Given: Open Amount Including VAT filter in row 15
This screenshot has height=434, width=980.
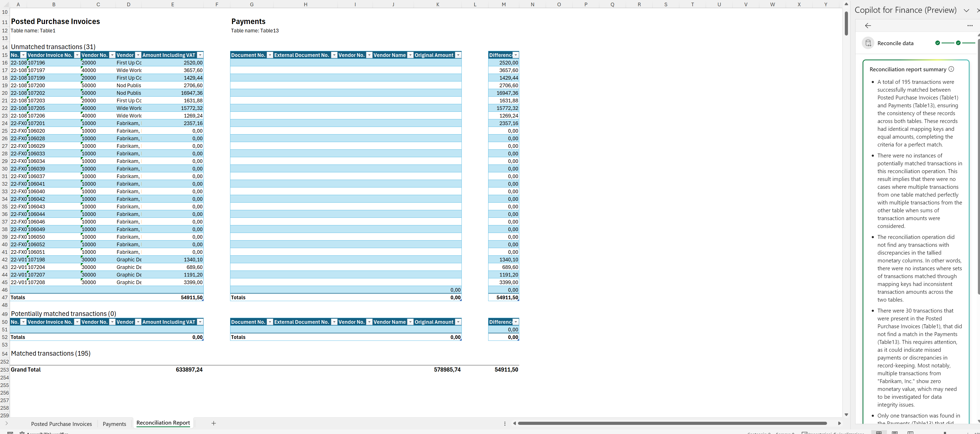Looking at the screenshot, I should [x=200, y=55].
